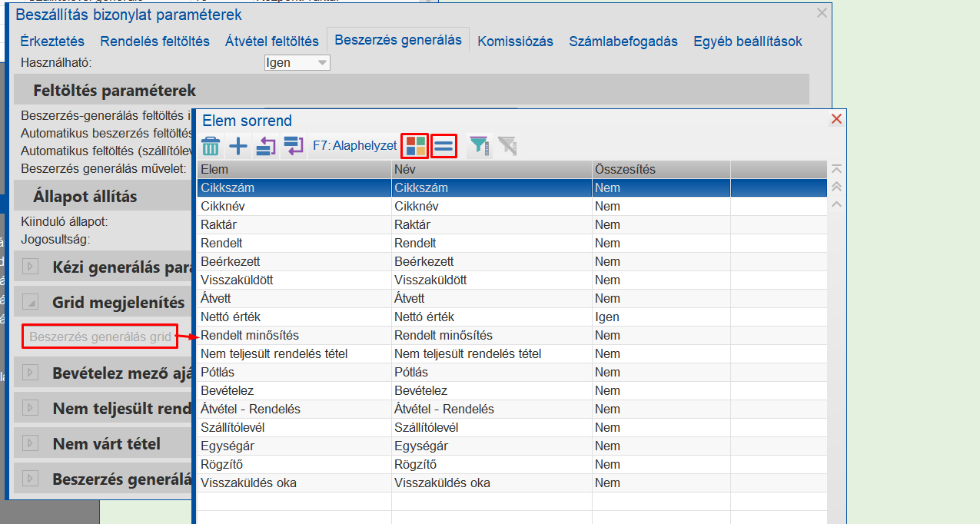Delete selected element with trash icon

pos(211,145)
